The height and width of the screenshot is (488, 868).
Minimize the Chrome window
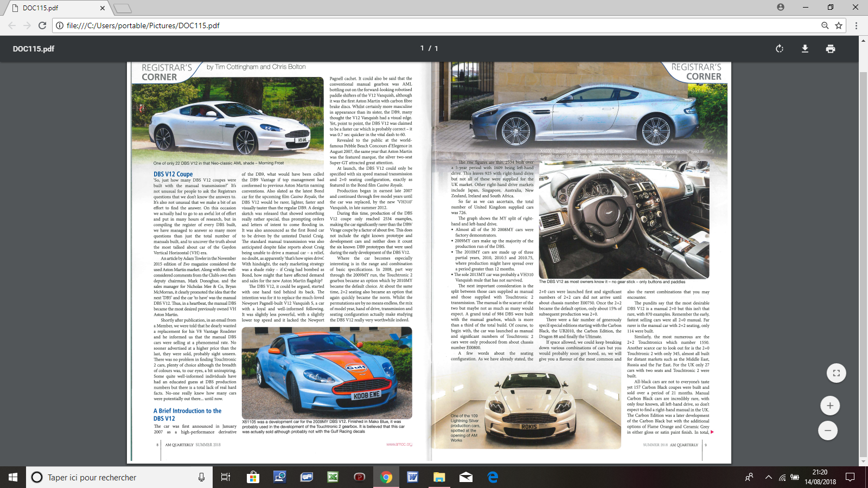point(806,7)
